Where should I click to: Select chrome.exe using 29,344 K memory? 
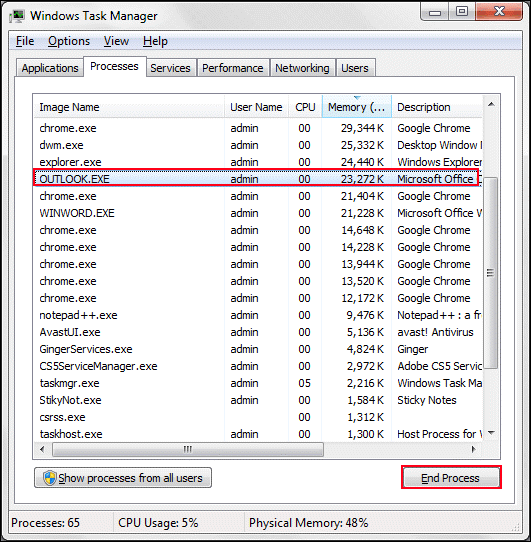click(258, 128)
